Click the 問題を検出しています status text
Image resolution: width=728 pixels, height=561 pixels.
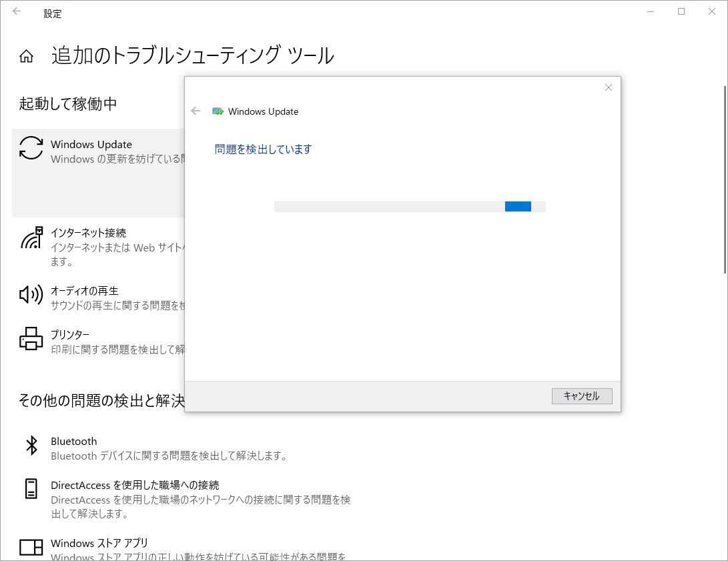tap(264, 149)
